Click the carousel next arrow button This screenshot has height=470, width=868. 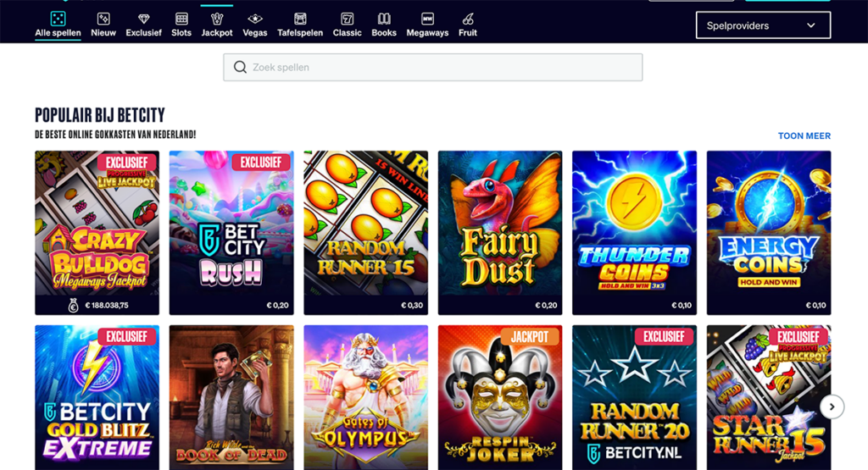click(832, 407)
